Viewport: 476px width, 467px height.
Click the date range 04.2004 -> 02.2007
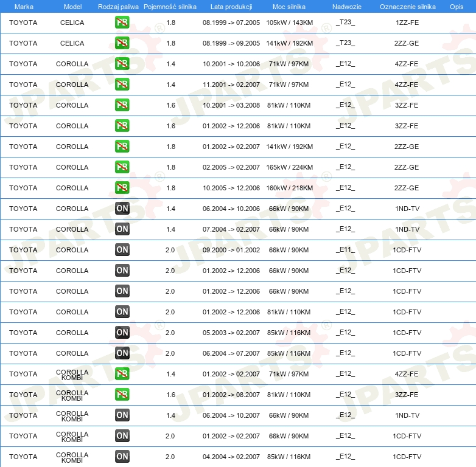click(x=231, y=457)
